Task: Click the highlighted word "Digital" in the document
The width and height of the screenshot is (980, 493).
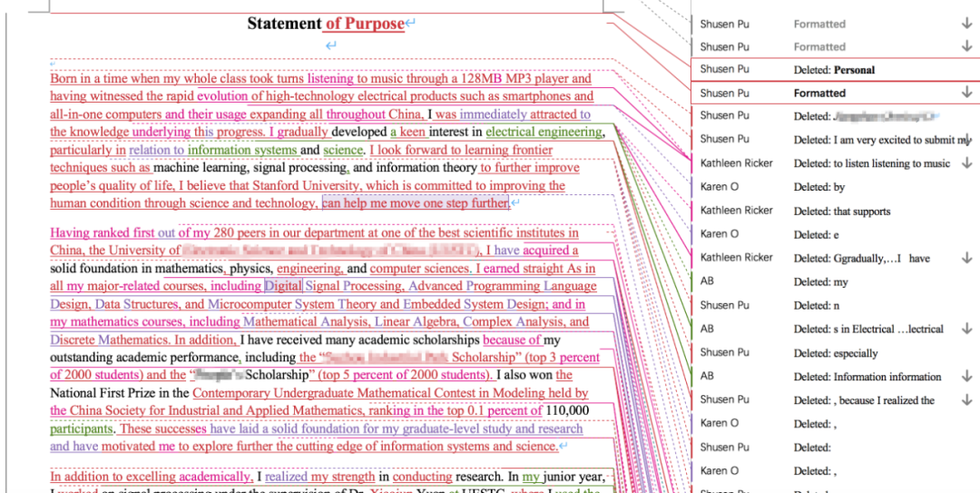Action: (x=283, y=286)
